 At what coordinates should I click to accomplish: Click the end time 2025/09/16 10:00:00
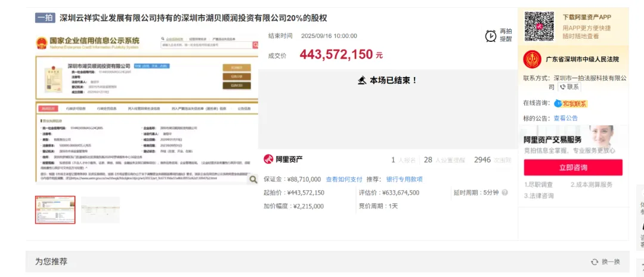[x=329, y=36]
